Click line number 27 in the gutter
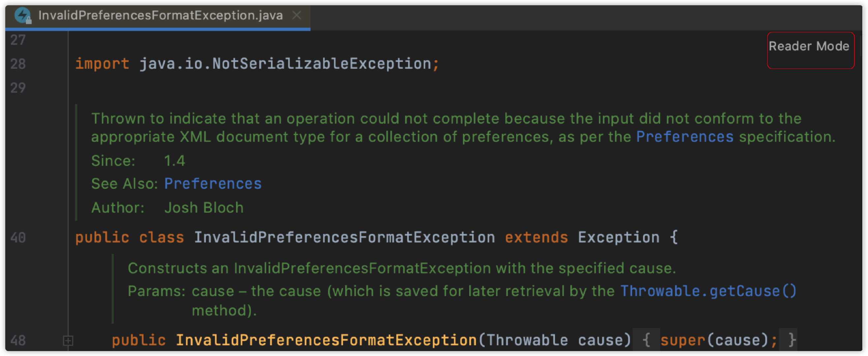868x356 pixels. 18,40
